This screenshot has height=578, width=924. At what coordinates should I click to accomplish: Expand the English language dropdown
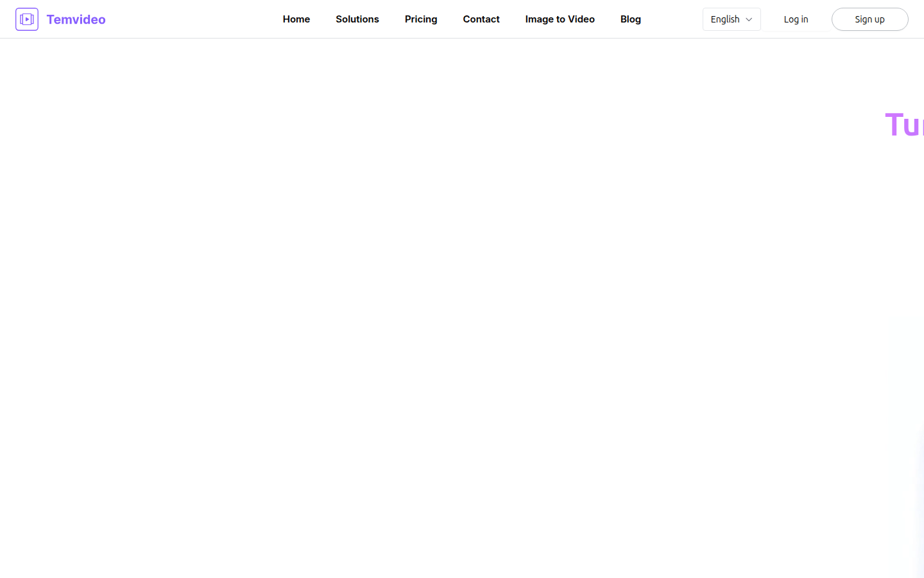pos(732,19)
